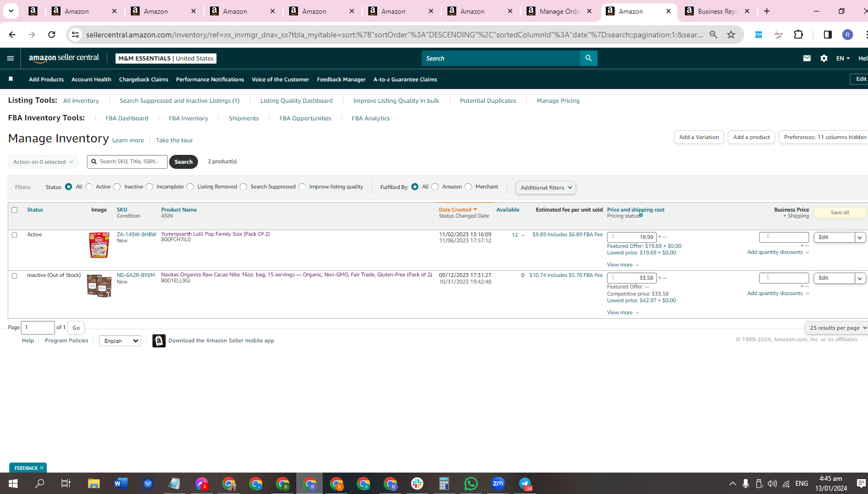Select the Incomplete status filter
Image resolution: width=868 pixels, height=494 pixels.
click(150, 187)
